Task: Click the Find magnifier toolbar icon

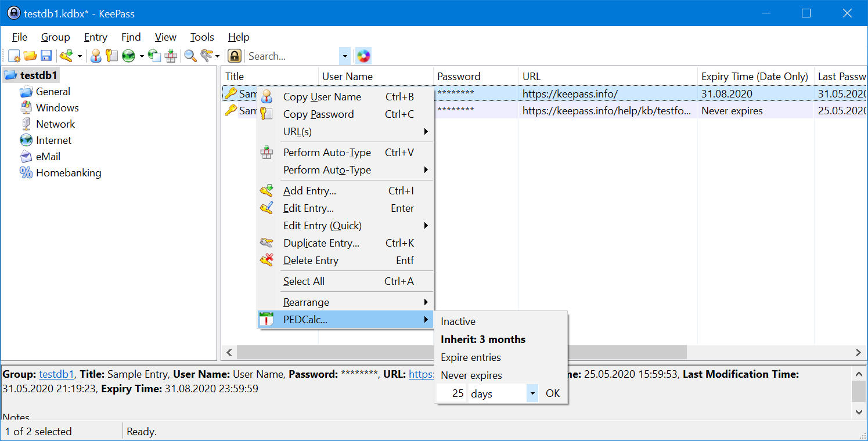Action: coord(190,56)
